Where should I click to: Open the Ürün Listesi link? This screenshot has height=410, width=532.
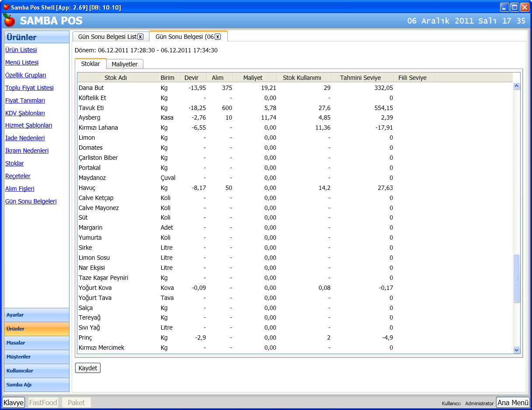(x=21, y=50)
